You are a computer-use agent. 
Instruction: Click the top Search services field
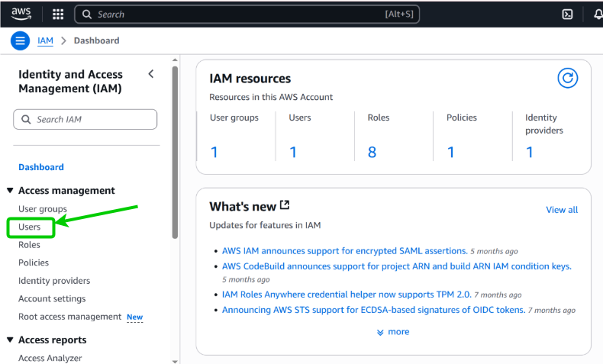coord(247,14)
